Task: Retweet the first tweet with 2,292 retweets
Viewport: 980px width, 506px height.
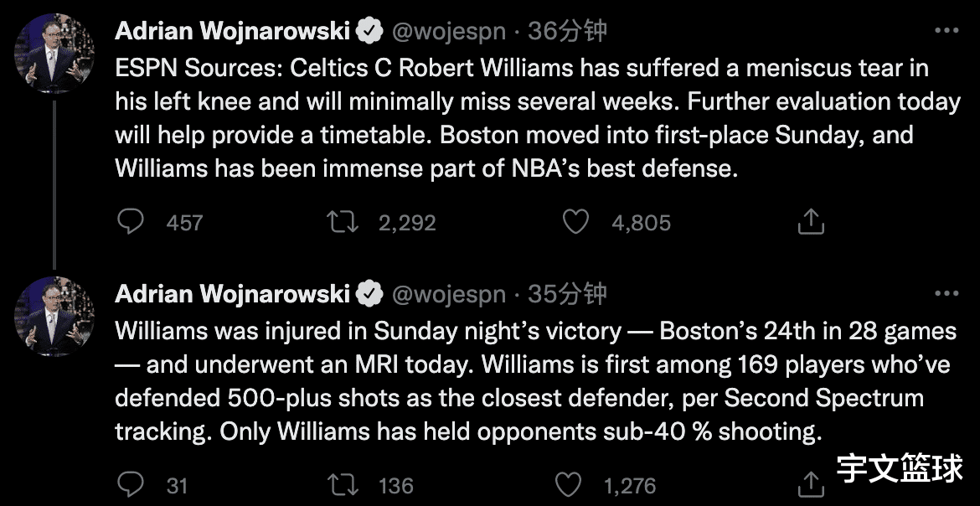Action: click(x=343, y=222)
